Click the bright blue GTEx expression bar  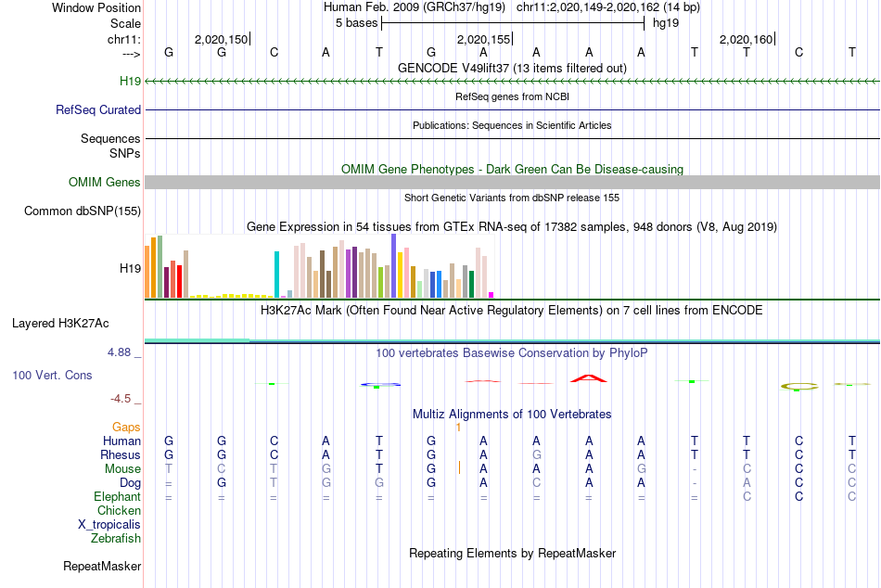coord(439,285)
